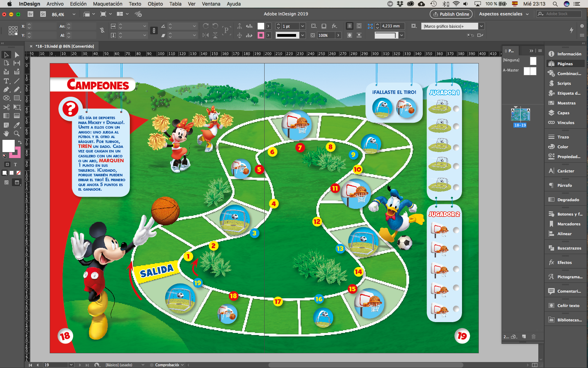Toggle constrain proportions for width and height
The height and width of the screenshot is (368, 588).
click(102, 30)
